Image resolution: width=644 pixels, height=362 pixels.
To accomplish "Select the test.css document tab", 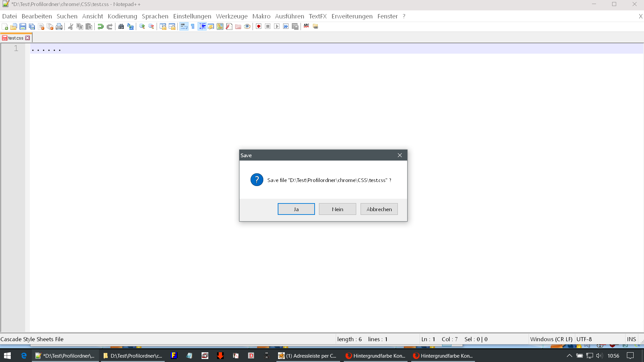I will click(16, 38).
